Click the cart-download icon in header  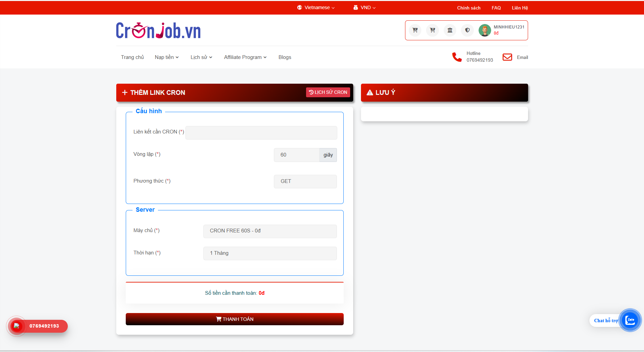[432, 30]
